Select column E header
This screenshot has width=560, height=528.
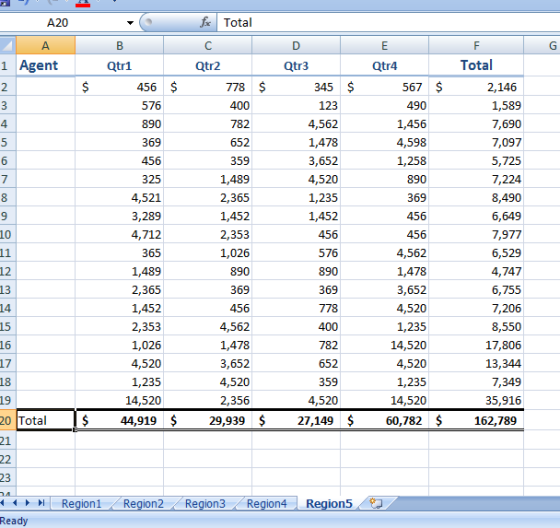click(384, 45)
